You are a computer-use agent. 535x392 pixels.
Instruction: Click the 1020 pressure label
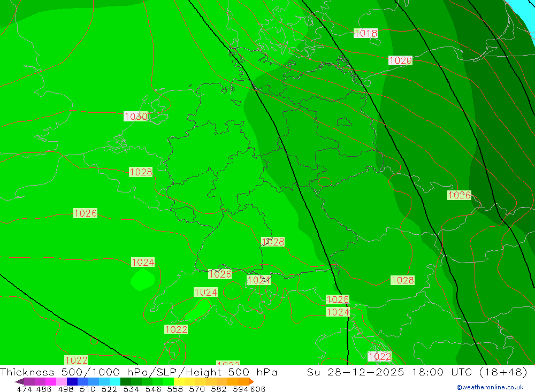tap(400, 60)
